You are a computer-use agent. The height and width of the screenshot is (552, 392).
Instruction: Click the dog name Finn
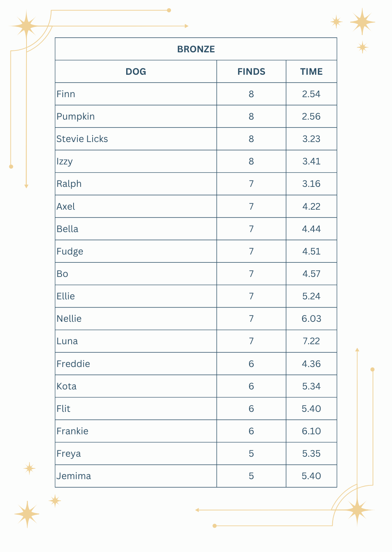(66, 94)
